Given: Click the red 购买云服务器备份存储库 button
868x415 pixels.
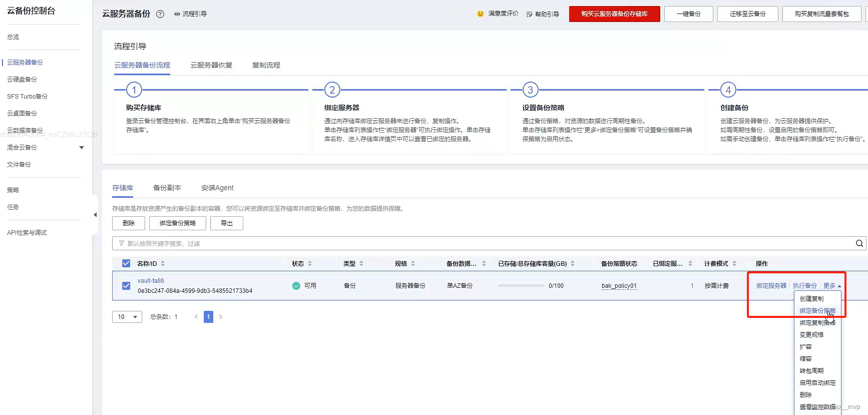Looking at the screenshot, I should [x=615, y=14].
